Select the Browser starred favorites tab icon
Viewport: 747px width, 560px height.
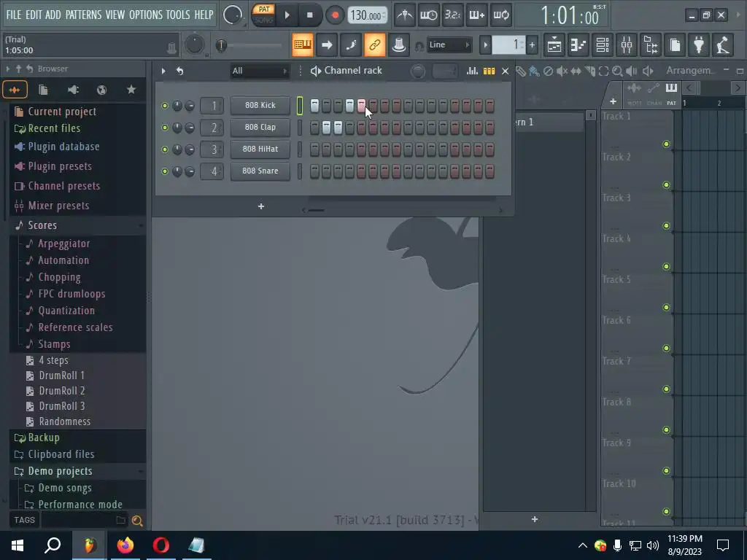131,90
